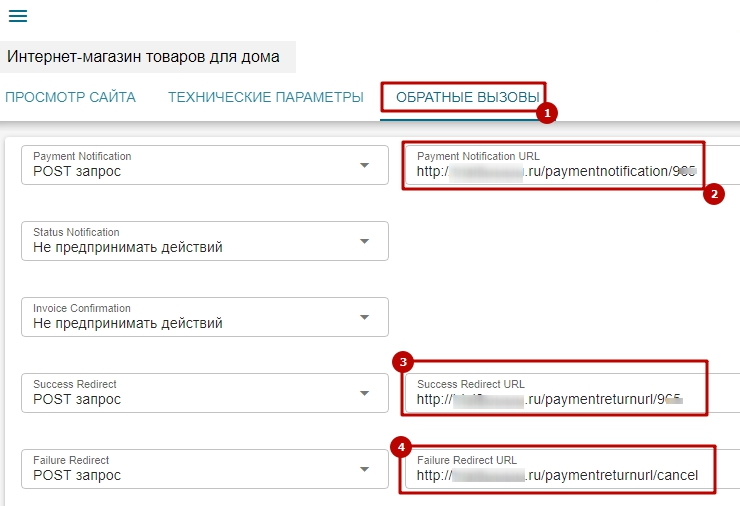The image size is (740, 506).
Task: Click the Payment Notification dropdown arrow
Action: 364,165
